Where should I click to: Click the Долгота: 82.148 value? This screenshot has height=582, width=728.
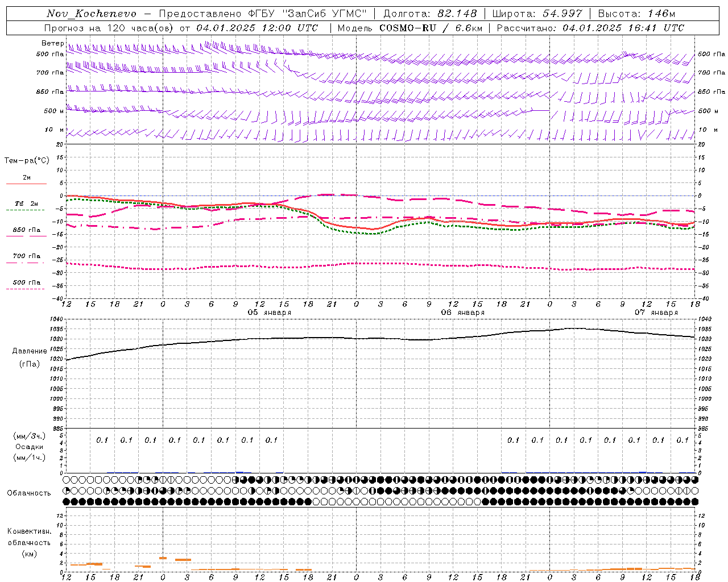pyautogui.click(x=430, y=14)
